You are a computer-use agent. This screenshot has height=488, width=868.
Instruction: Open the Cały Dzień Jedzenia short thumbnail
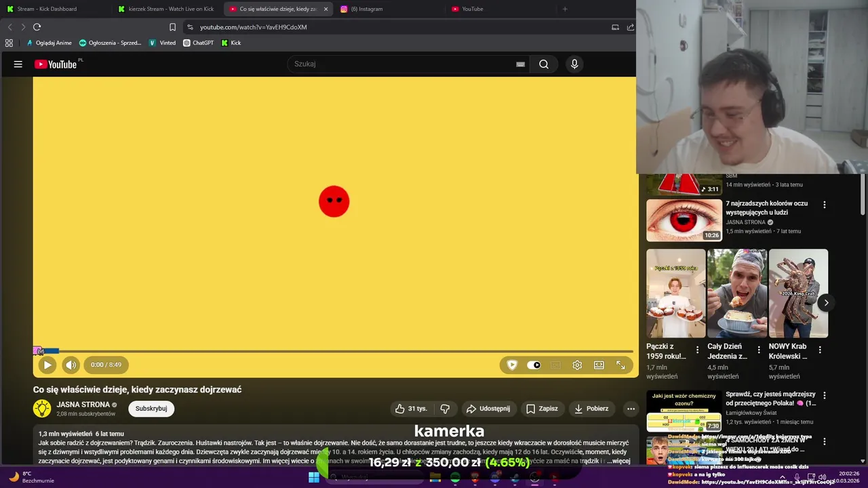tap(737, 293)
